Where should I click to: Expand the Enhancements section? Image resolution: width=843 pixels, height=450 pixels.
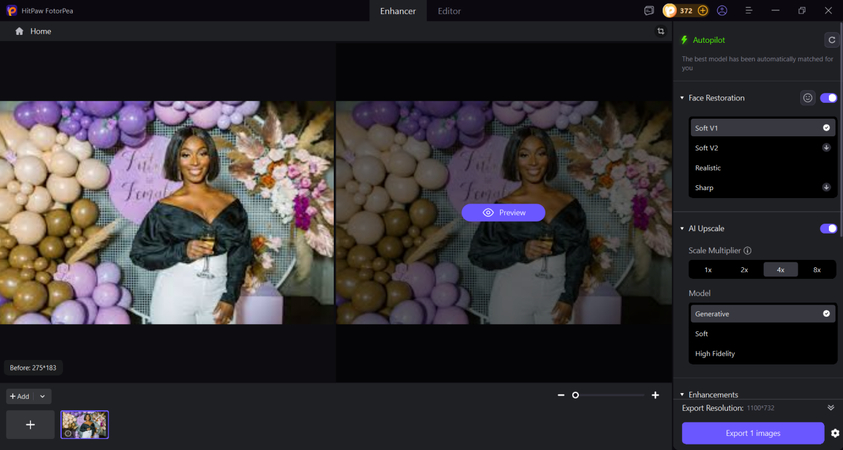coord(682,395)
